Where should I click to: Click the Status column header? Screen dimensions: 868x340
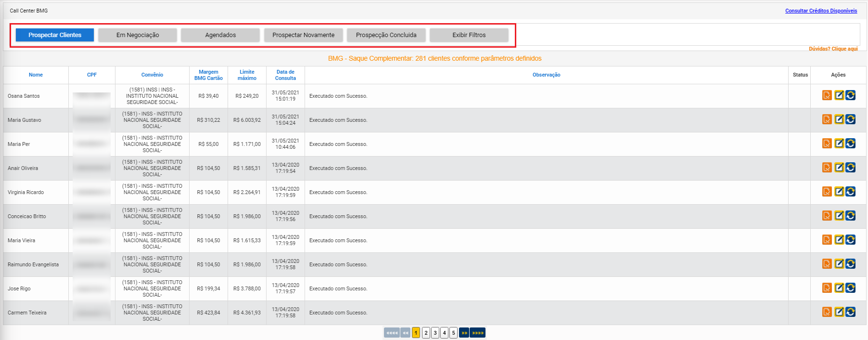[800, 75]
